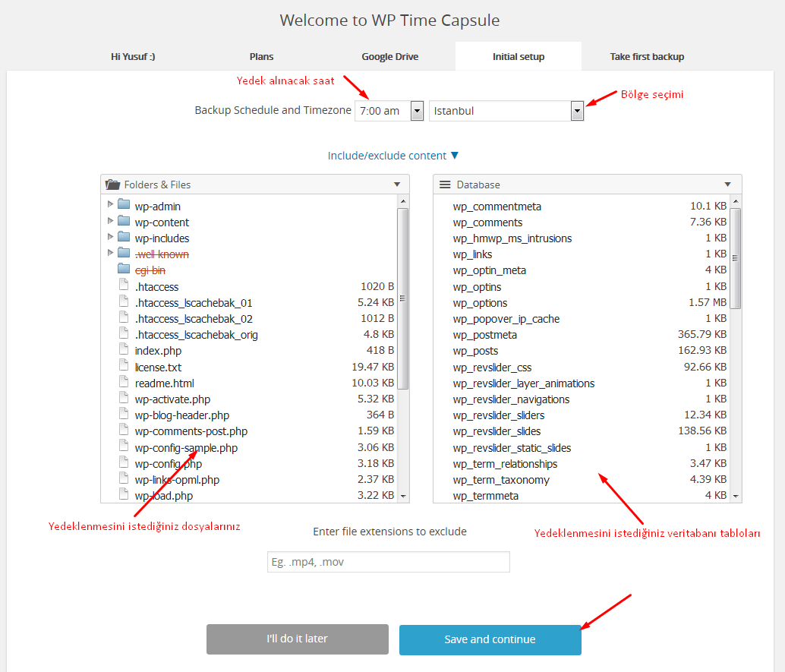Click the file icon next to index.php
The width and height of the screenshot is (785, 672).
click(x=123, y=351)
